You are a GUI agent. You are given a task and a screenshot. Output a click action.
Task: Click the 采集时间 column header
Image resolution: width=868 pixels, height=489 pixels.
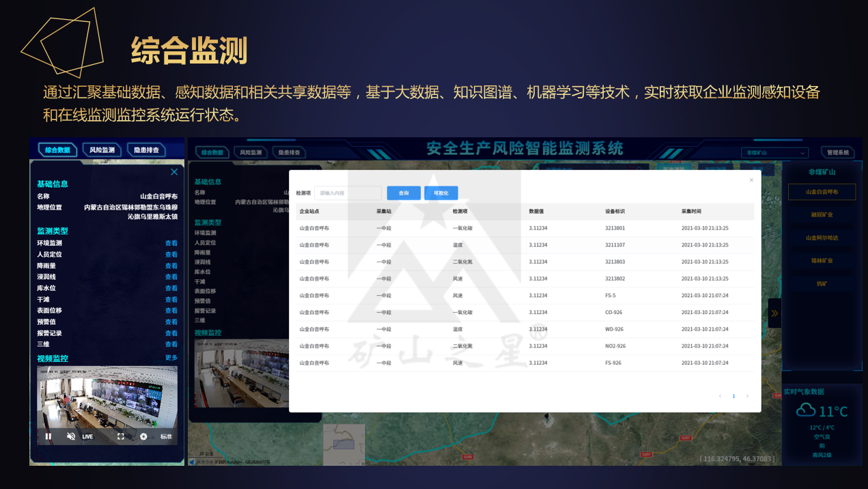click(x=692, y=211)
